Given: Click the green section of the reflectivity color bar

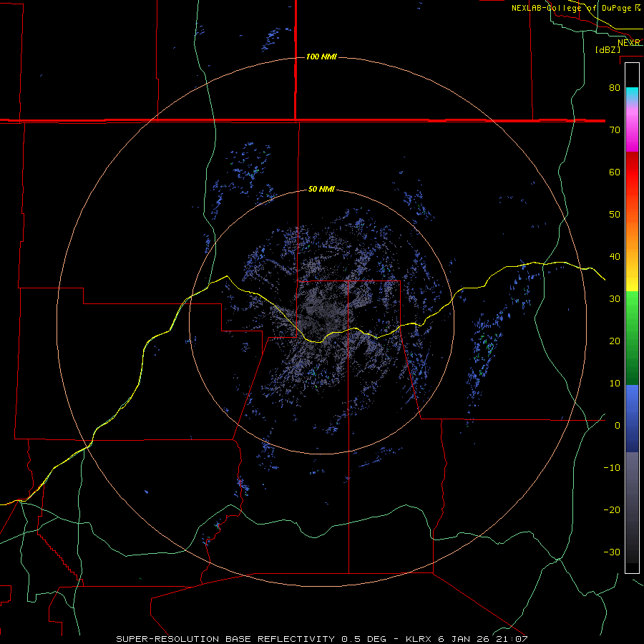Looking at the screenshot, I should (632, 338).
